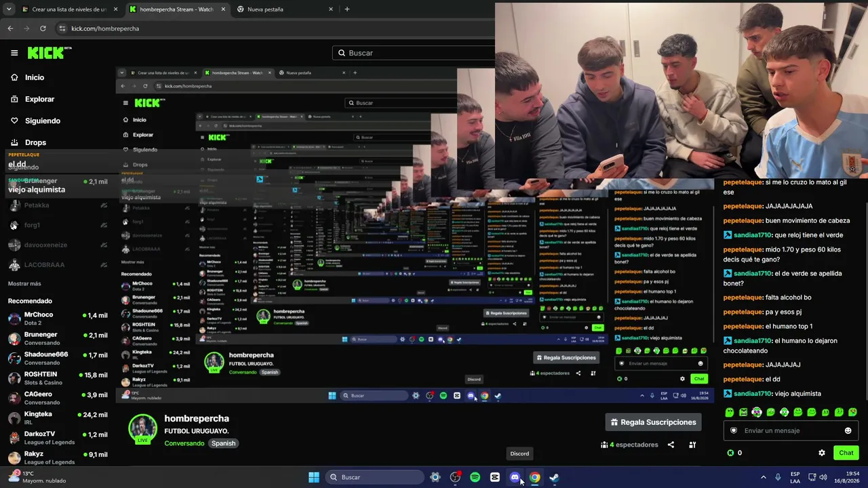Go back in the browser
This screenshot has height=488, width=868.
(10, 28)
